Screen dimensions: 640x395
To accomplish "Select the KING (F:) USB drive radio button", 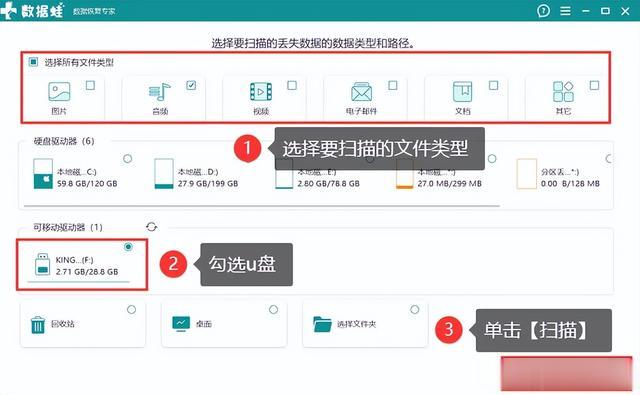I will (x=128, y=246).
